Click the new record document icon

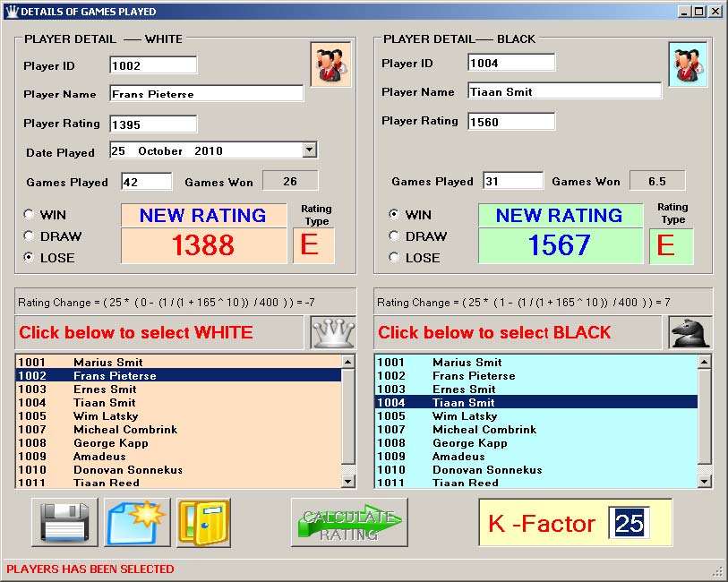pyautogui.click(x=137, y=522)
